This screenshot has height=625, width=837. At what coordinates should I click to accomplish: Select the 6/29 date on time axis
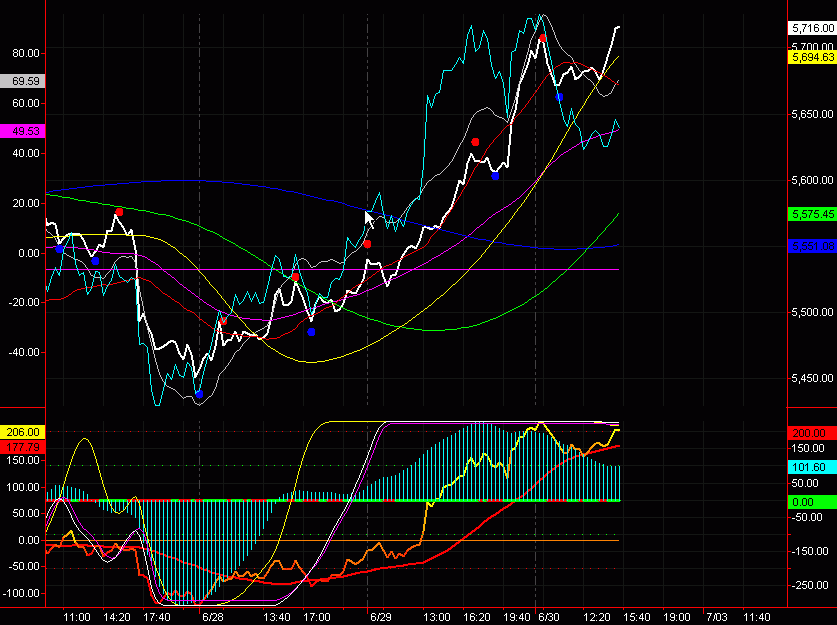tap(379, 617)
